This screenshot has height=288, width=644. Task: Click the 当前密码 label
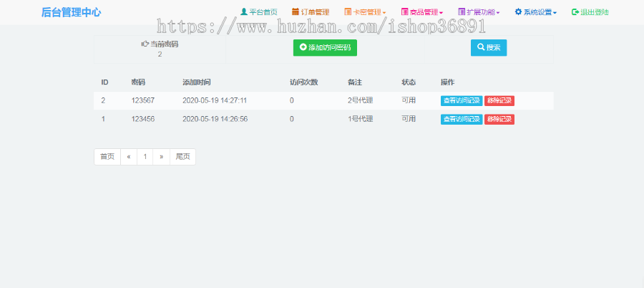click(x=165, y=44)
